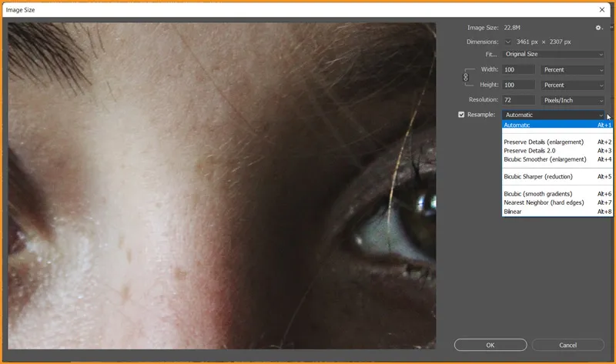This screenshot has height=364, width=616.
Task: Select Bicubic Smoother (enlargement)
Action: pyautogui.click(x=557, y=159)
